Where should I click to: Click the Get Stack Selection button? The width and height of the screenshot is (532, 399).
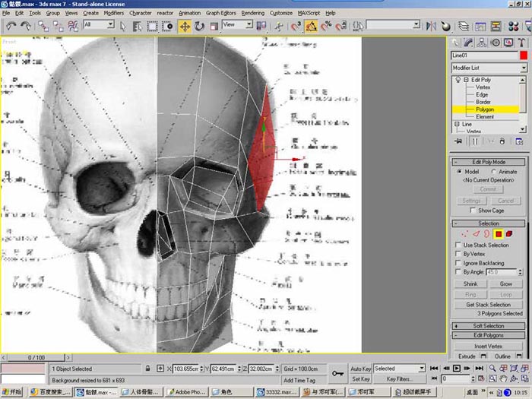(488, 305)
